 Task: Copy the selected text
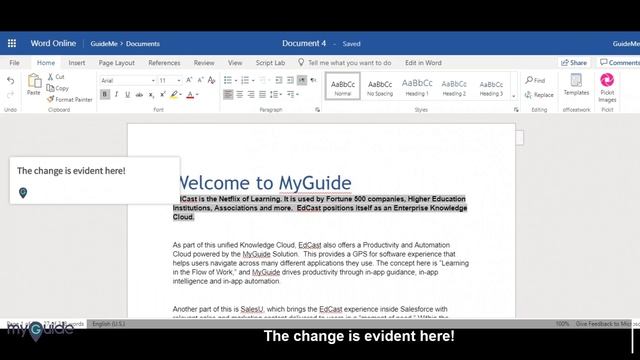pos(58,88)
